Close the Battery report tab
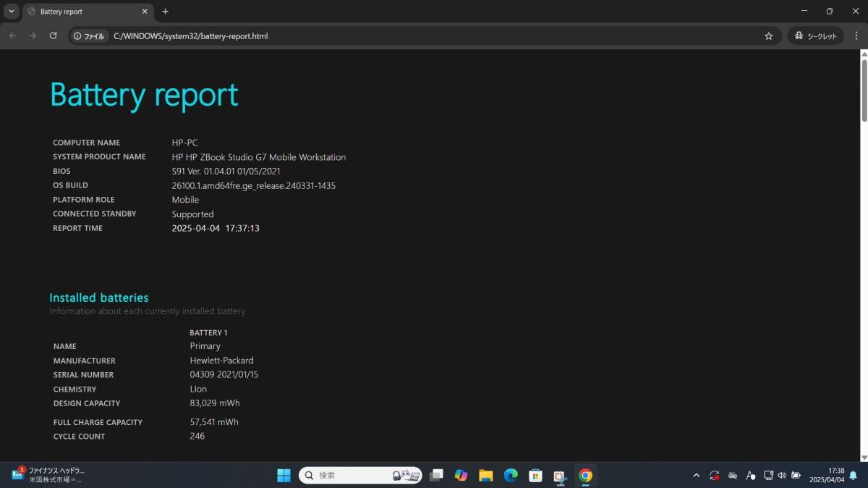The height and width of the screenshot is (488, 868). 145,12
